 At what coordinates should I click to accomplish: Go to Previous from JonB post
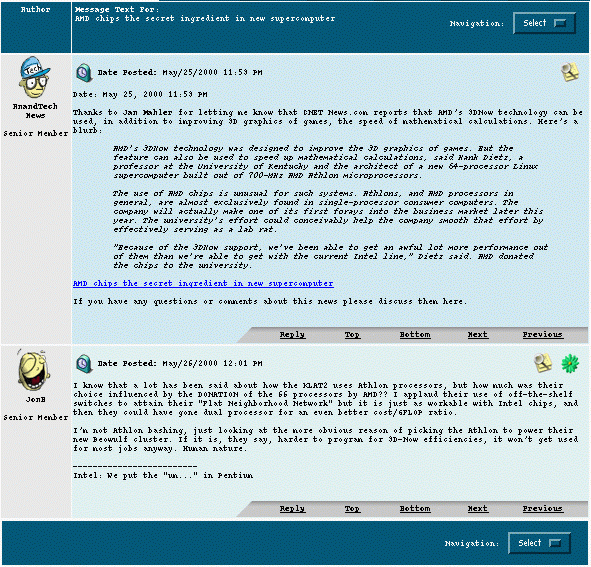[542, 509]
